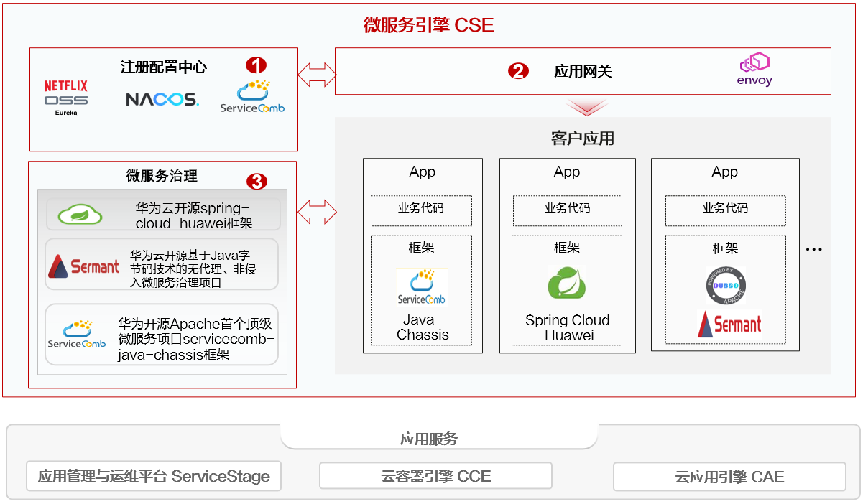
Task: Click the Netflix OSS Eureka logo
Action: [x=66, y=98]
